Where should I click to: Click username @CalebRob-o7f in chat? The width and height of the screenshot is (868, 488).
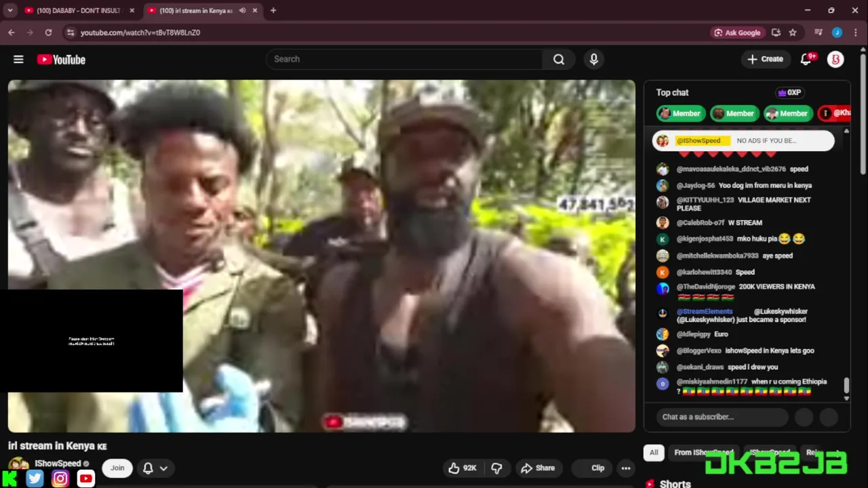click(x=700, y=222)
